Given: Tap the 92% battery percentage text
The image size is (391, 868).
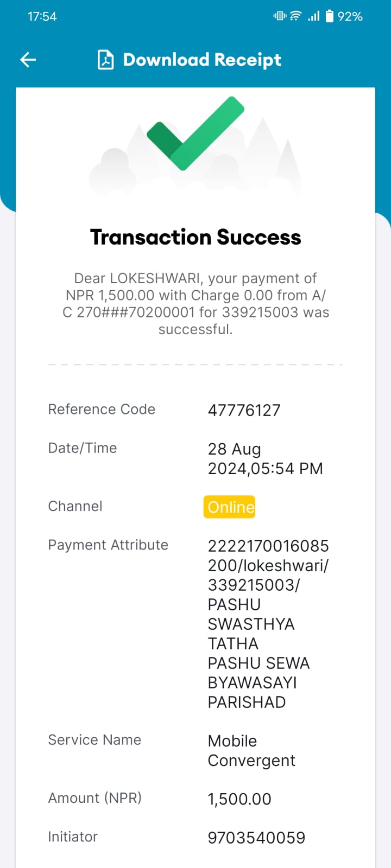Looking at the screenshot, I should (350, 16).
